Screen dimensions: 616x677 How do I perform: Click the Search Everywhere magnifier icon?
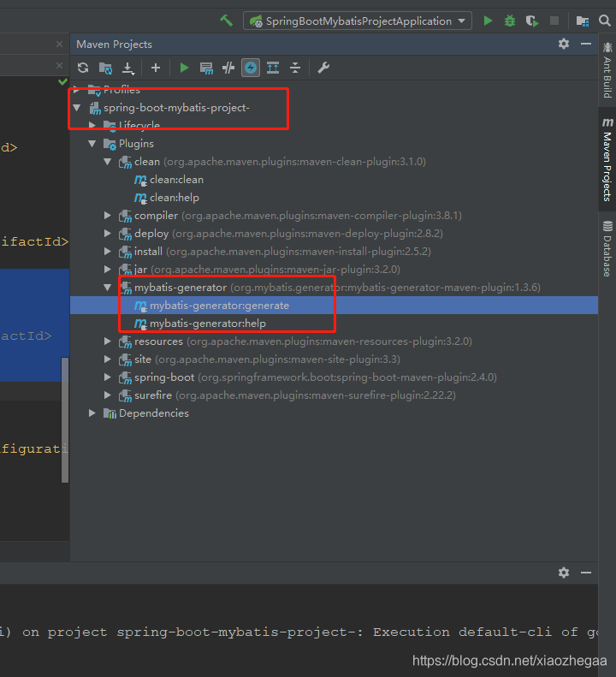point(605,21)
